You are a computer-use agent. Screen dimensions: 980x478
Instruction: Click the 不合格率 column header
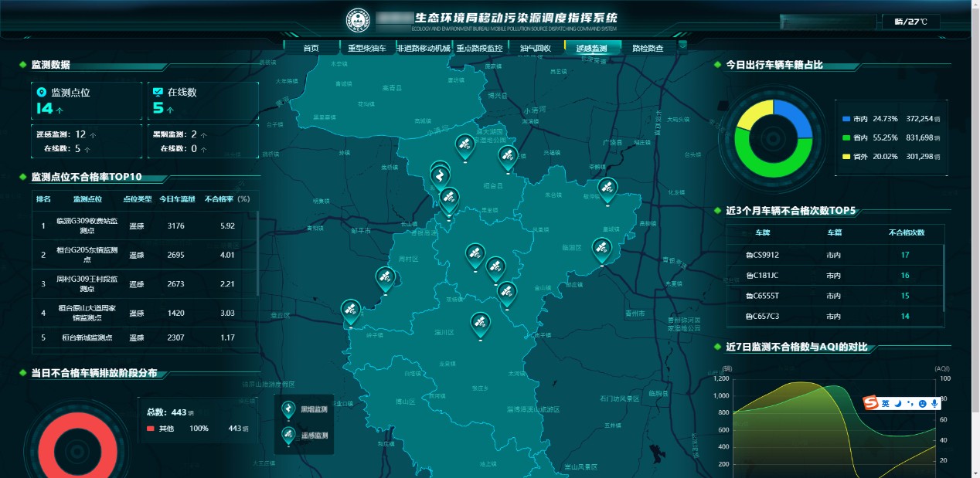click(x=227, y=198)
